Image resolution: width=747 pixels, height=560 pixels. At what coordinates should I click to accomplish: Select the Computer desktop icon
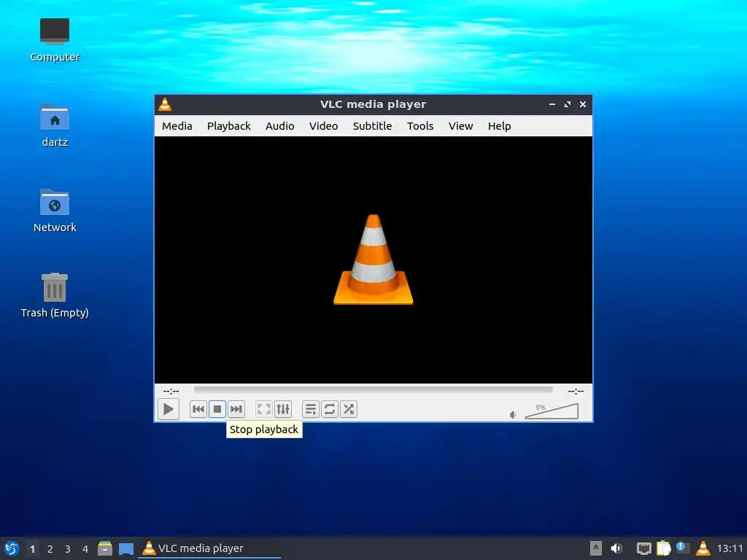point(55,41)
